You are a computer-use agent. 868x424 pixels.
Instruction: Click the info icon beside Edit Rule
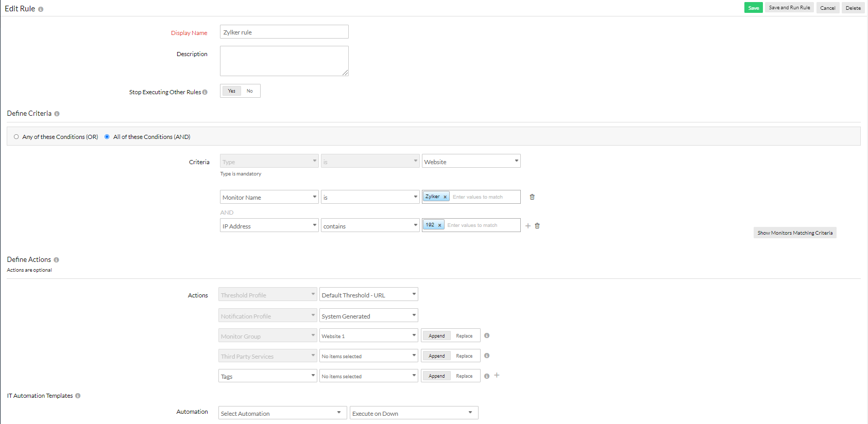[x=41, y=9]
